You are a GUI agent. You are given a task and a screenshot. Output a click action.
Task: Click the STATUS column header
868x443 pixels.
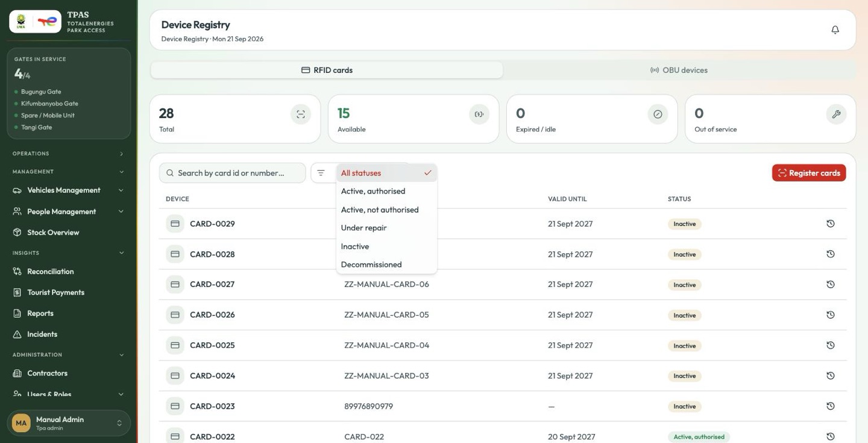(x=679, y=199)
